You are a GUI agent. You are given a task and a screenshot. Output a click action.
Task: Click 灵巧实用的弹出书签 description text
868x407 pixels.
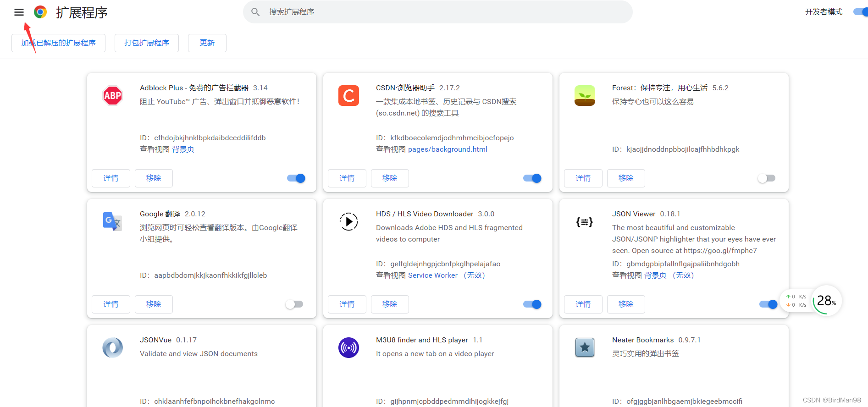point(646,354)
